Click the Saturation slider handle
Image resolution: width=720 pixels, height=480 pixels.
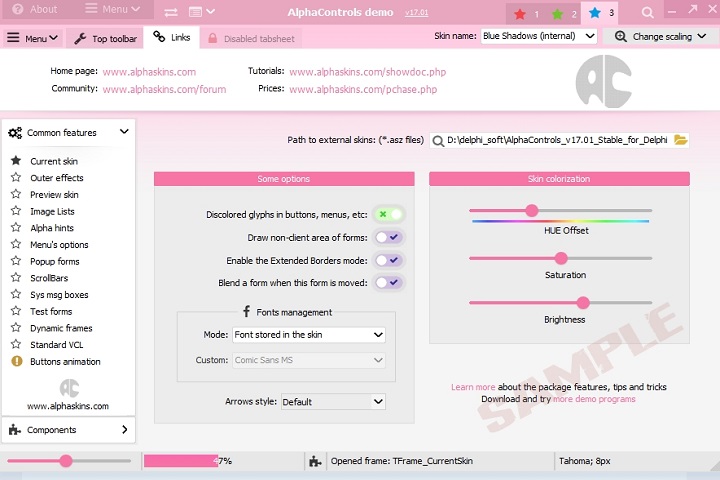pos(561,258)
